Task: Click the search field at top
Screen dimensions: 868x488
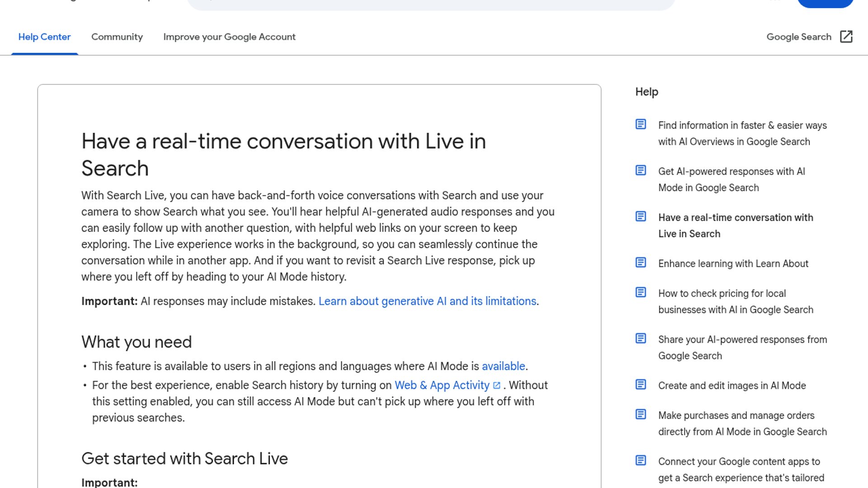Action: (429, 4)
